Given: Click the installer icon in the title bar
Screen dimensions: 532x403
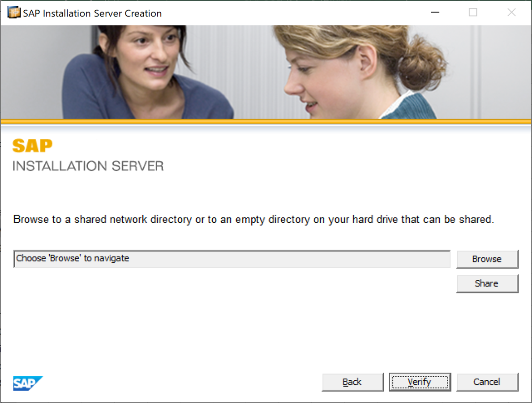Looking at the screenshot, I should pyautogui.click(x=14, y=13).
